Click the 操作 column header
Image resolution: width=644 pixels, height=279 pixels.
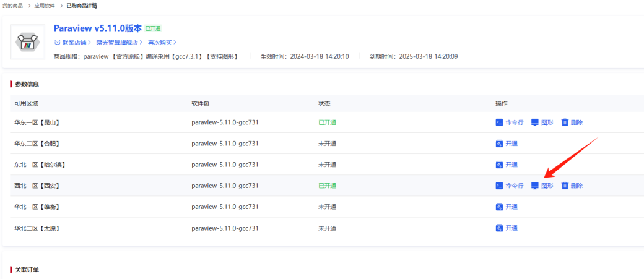coord(501,103)
